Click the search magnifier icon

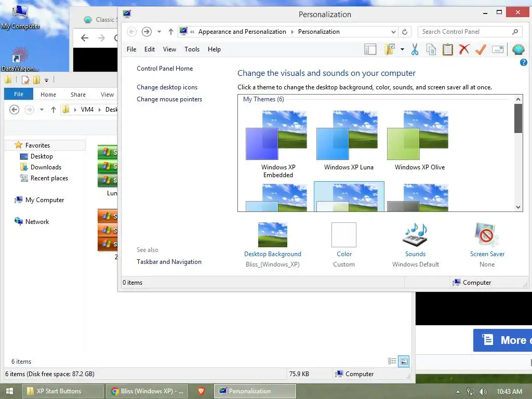tap(515, 32)
